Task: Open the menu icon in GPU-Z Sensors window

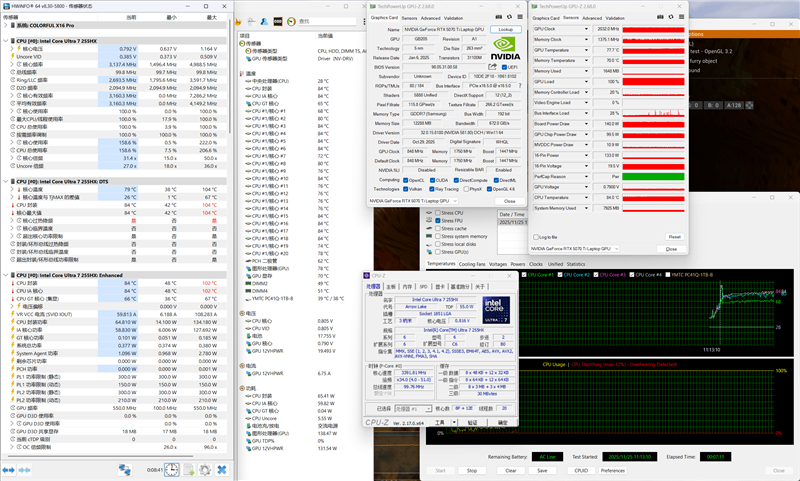Action: (x=679, y=18)
